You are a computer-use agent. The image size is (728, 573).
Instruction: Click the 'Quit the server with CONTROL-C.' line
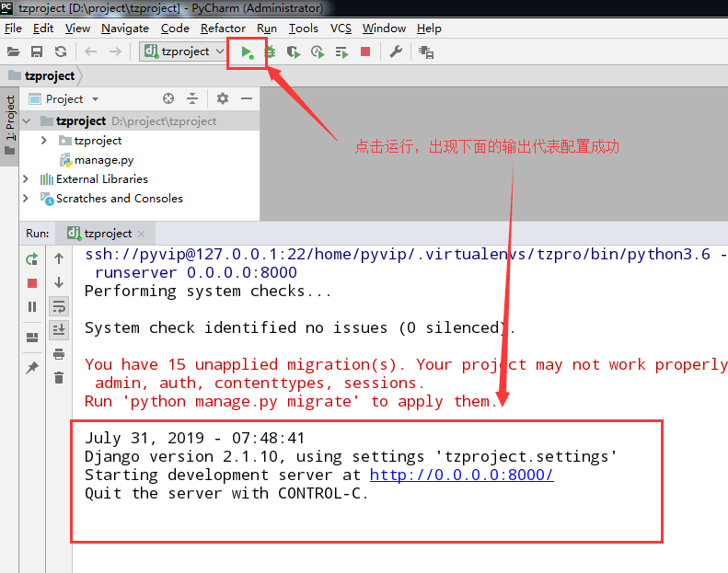point(226,493)
